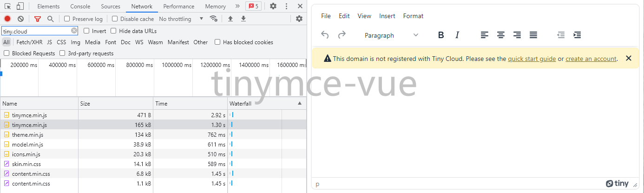Filter requests by Fetch/XHR
This screenshot has width=644, height=193.
(x=29, y=42)
